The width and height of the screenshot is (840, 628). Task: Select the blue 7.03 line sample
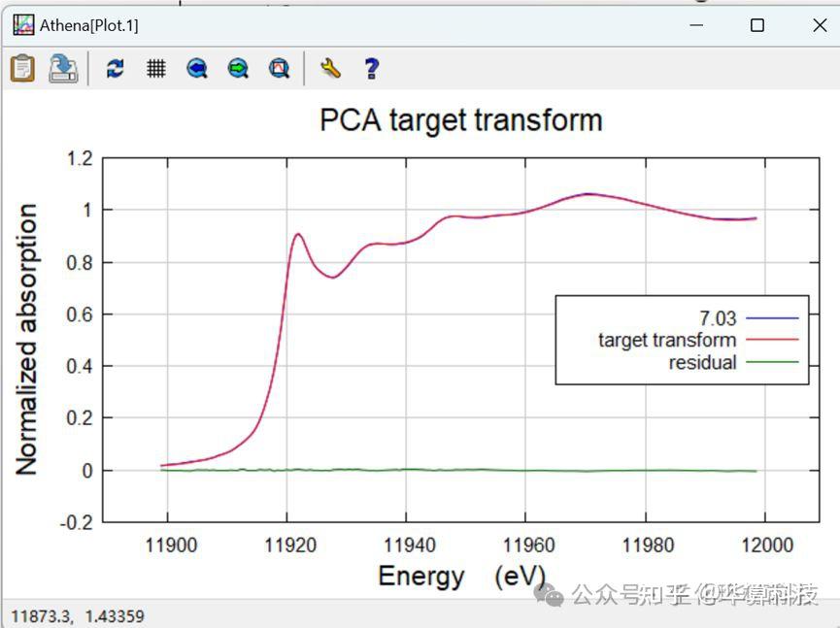(x=772, y=317)
